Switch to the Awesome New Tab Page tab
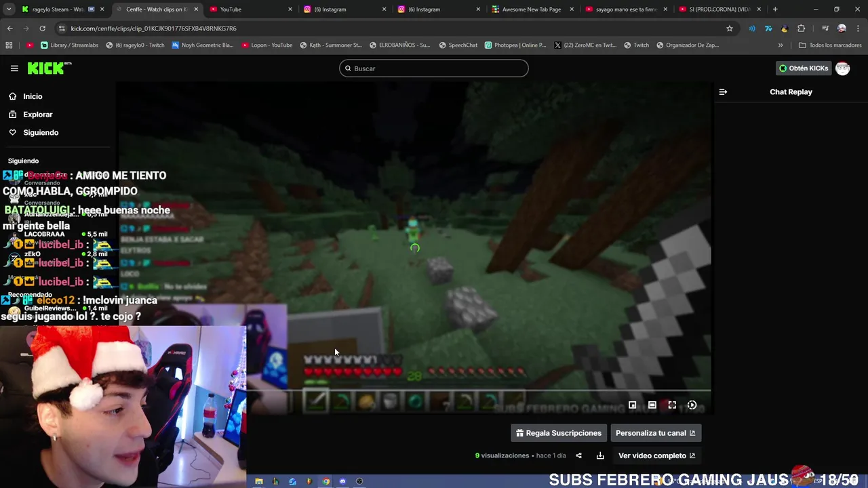This screenshot has width=868, height=488. (x=532, y=9)
